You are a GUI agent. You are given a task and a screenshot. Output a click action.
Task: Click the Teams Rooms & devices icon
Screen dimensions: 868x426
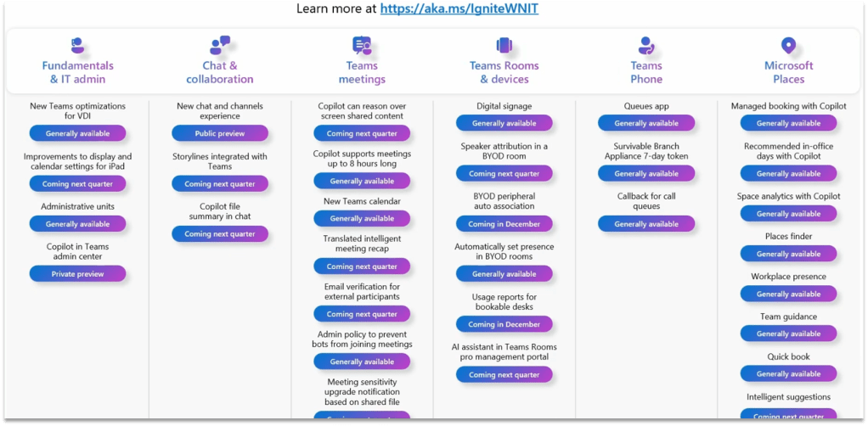(504, 45)
